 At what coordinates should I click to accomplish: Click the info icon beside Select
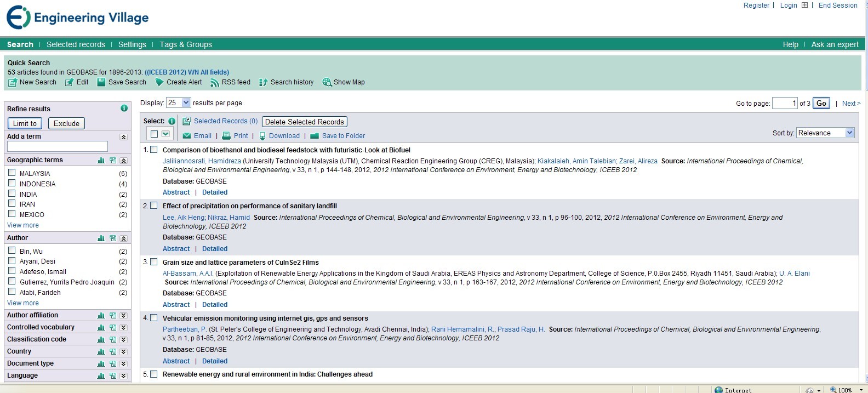click(172, 121)
